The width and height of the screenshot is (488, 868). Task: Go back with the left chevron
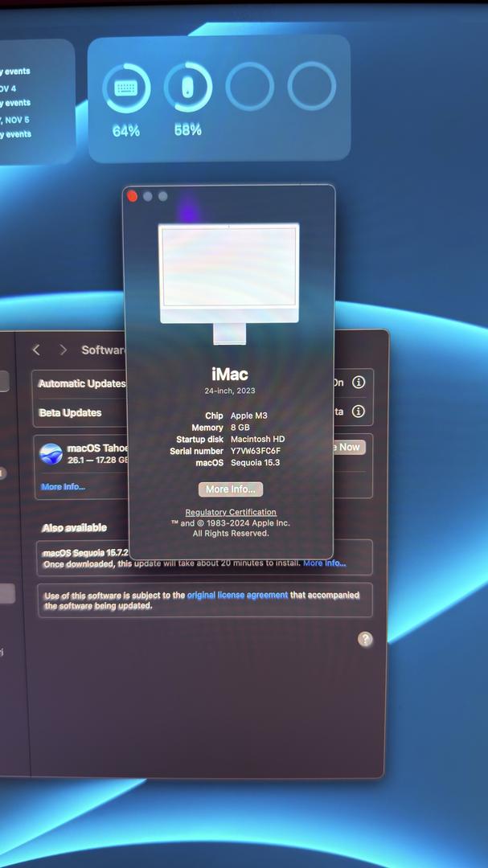pos(36,350)
